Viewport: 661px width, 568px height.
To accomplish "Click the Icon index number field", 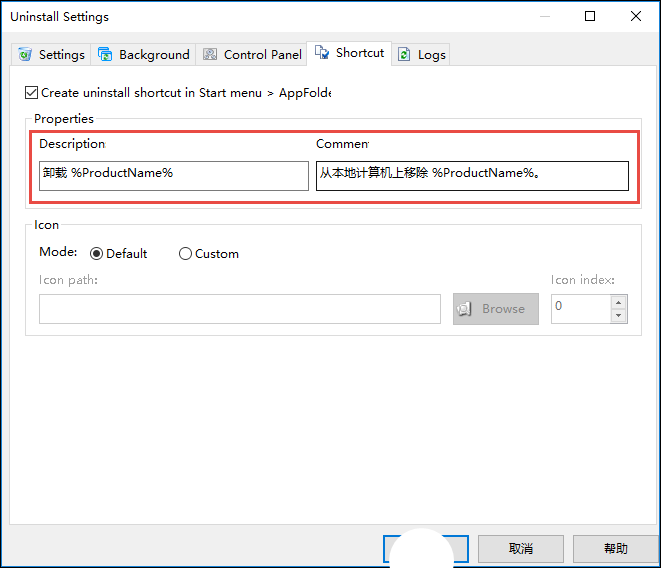I will tap(580, 309).
